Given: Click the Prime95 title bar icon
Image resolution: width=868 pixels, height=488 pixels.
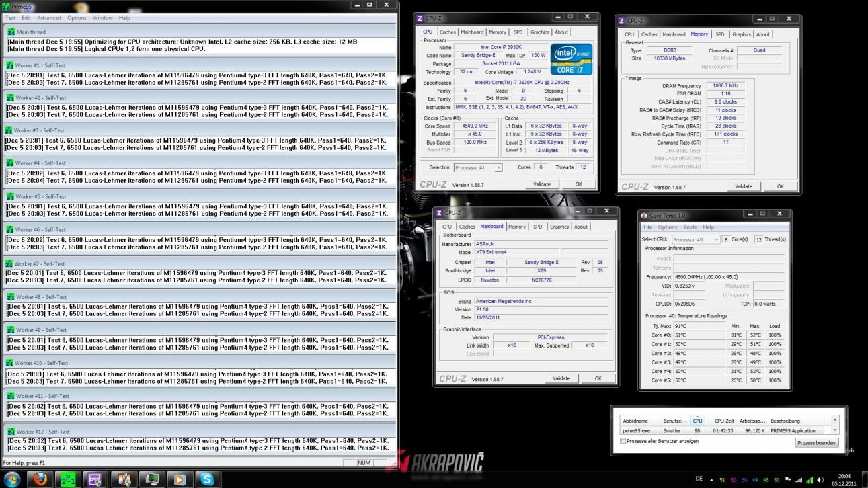Looking at the screenshot, I should pyautogui.click(x=7, y=6).
